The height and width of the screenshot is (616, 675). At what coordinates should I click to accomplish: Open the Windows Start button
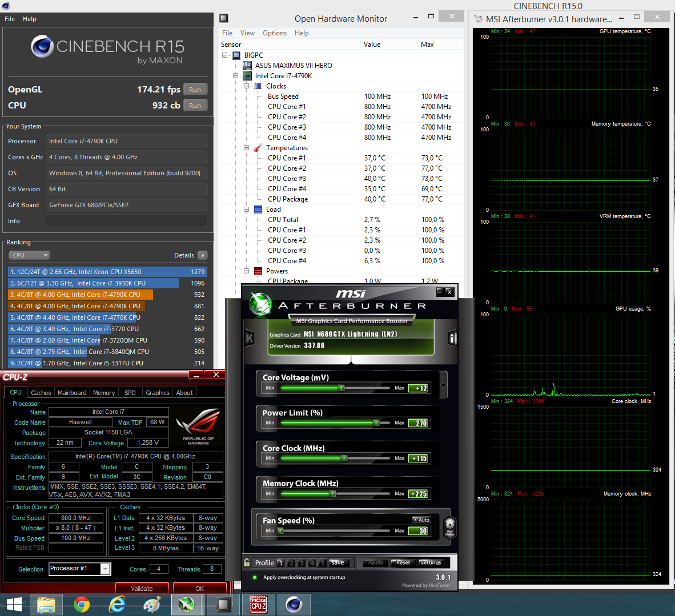pos(14,605)
